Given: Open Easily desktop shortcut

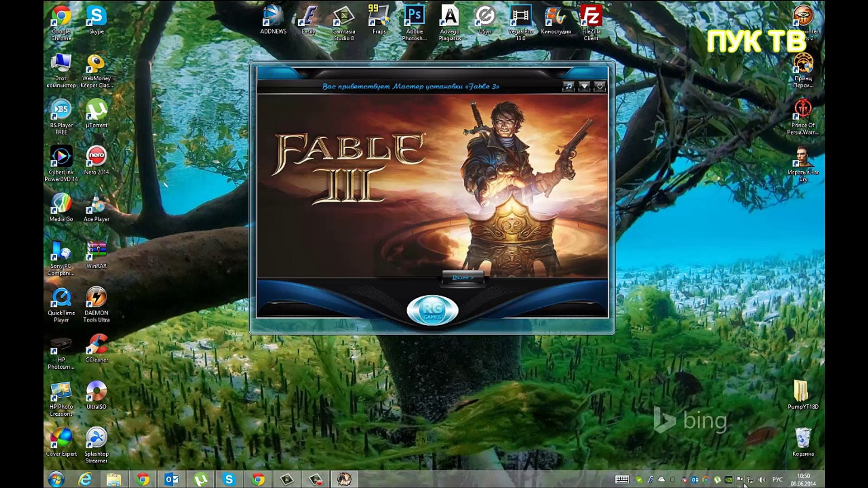Looking at the screenshot, I should click(308, 20).
